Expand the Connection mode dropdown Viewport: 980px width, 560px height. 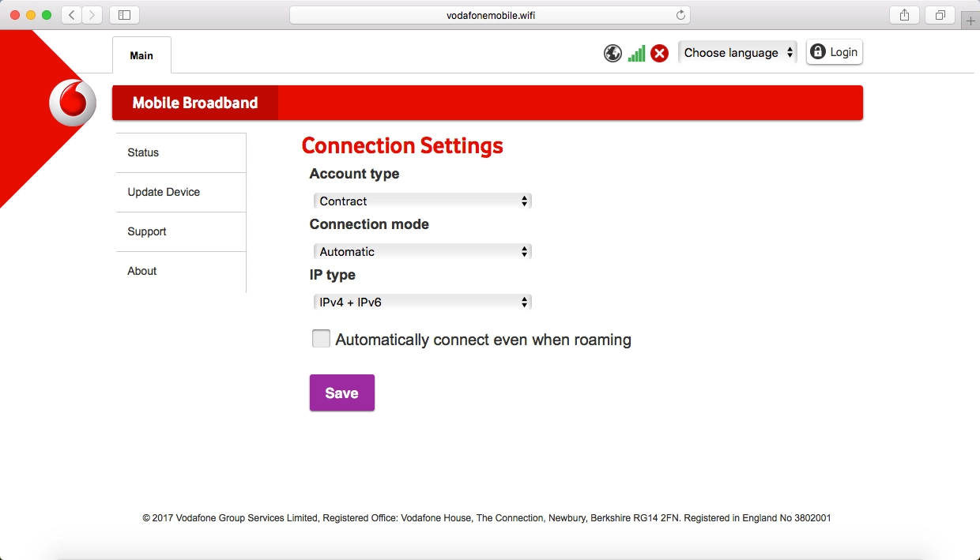[422, 252]
